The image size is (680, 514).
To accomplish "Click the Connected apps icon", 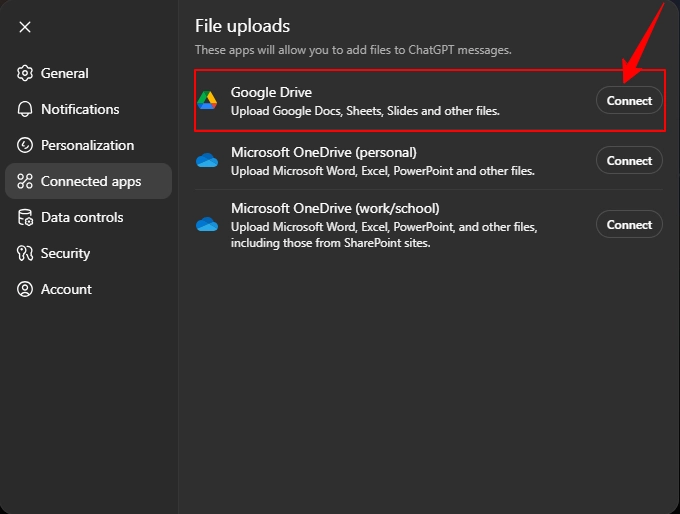I will click(x=25, y=181).
